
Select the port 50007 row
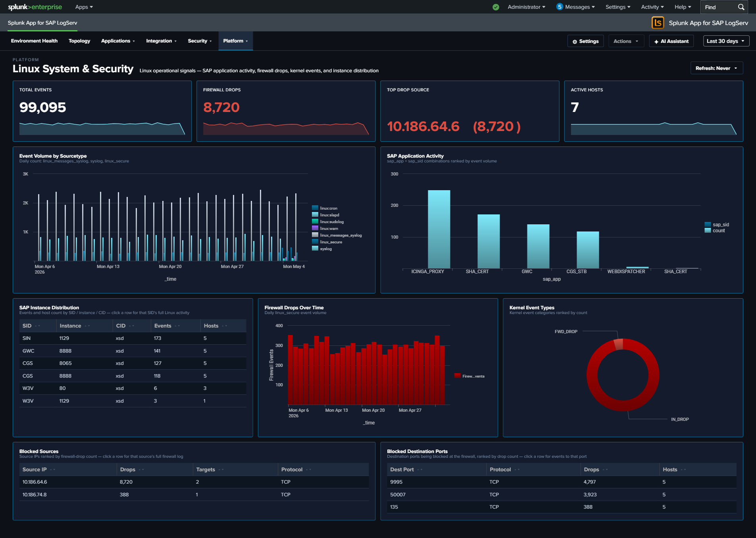(562, 495)
